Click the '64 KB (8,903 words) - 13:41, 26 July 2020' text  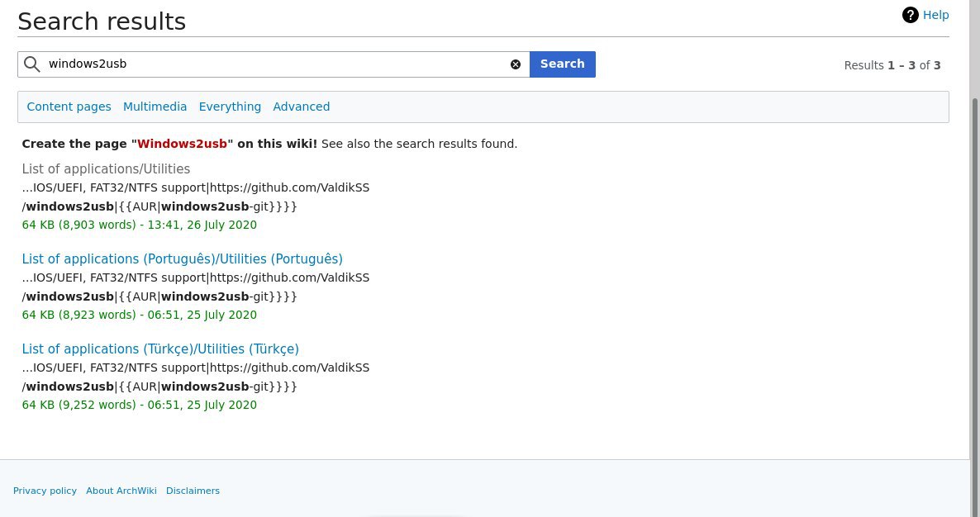coord(140,225)
